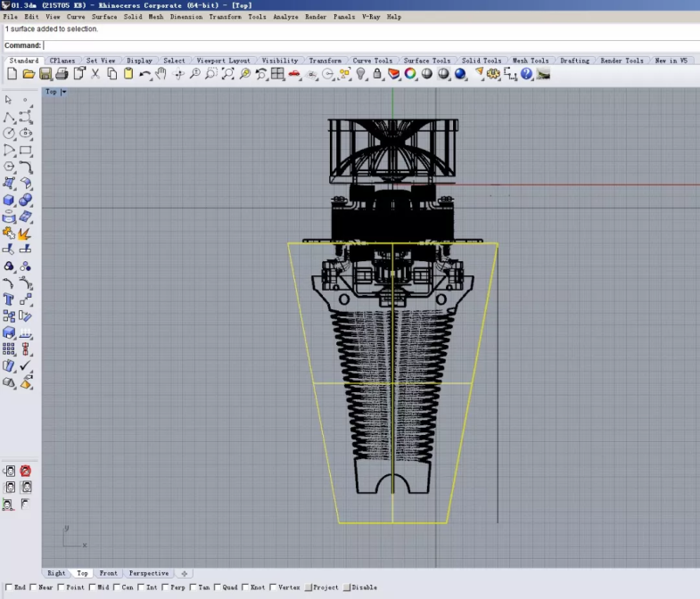This screenshot has width=700, height=599.
Task: Click the Explode tool icon
Action: point(26,234)
